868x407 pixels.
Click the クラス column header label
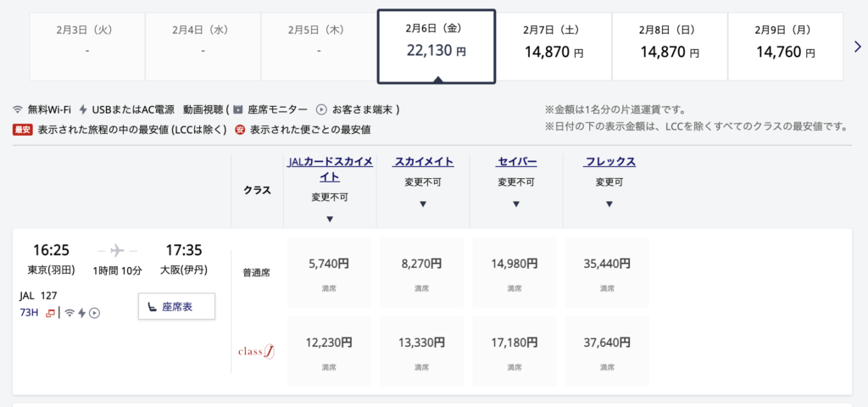(258, 190)
